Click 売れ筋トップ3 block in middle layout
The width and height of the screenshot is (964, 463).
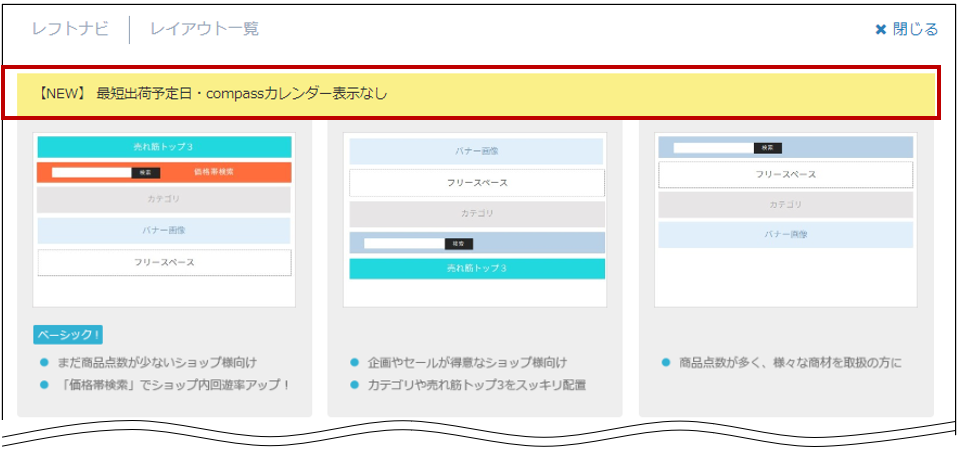click(x=476, y=269)
